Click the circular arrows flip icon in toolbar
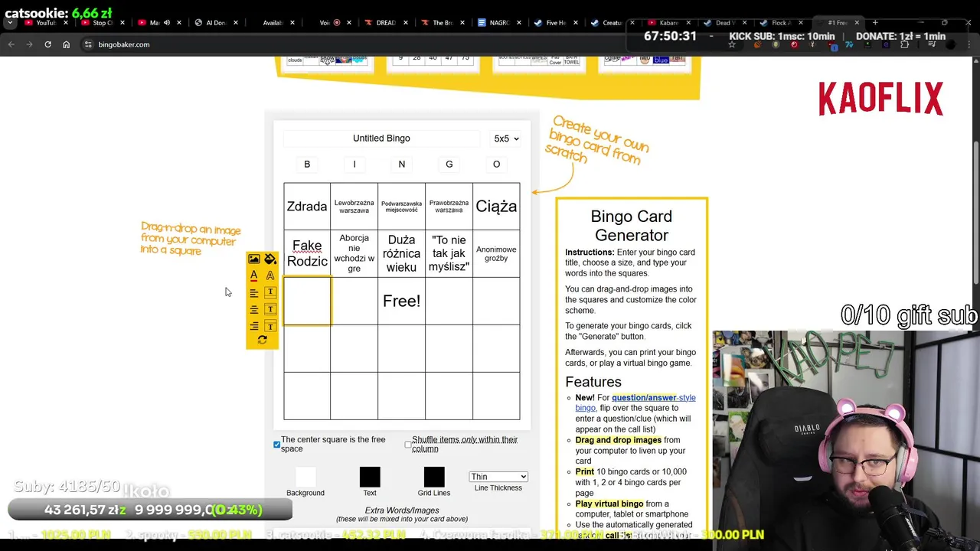The image size is (980, 551). [x=262, y=340]
